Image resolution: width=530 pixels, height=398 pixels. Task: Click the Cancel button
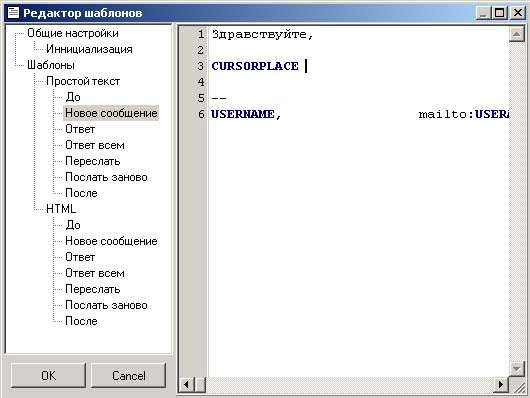tap(128, 375)
